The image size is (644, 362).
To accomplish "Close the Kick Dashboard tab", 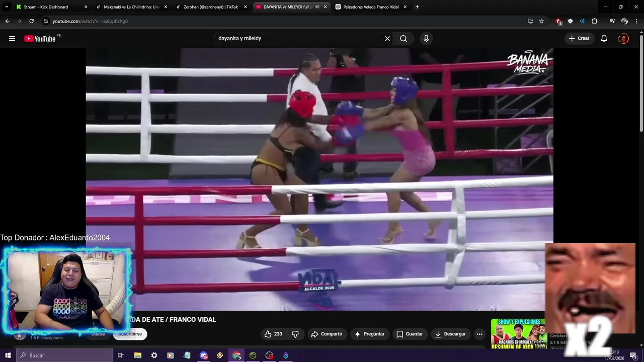I will pos(86,7).
